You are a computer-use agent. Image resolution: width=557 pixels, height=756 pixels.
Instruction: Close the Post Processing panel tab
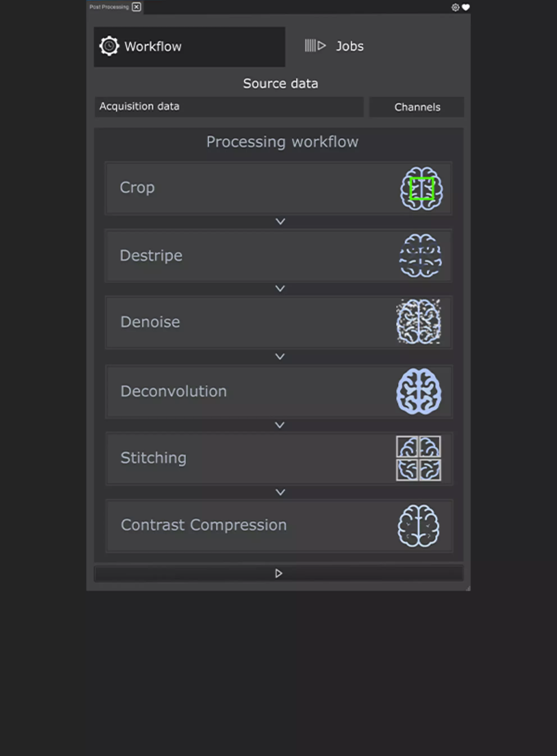click(136, 7)
